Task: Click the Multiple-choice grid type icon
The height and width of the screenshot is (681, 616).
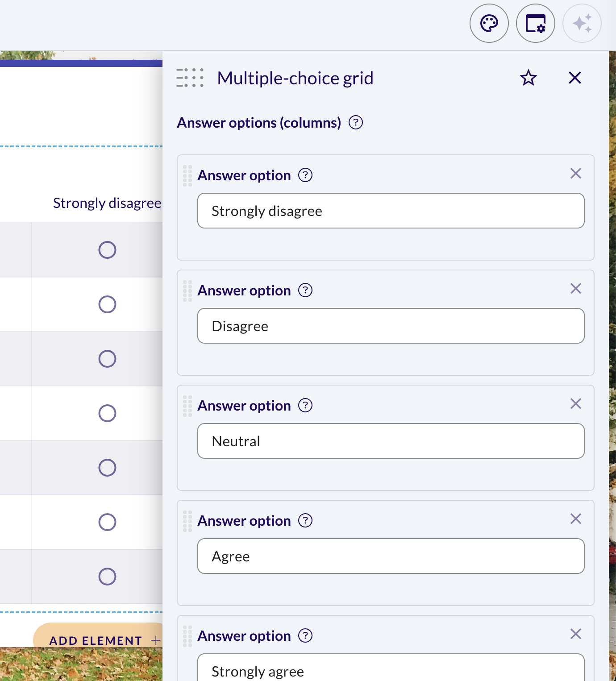Action: 190,78
